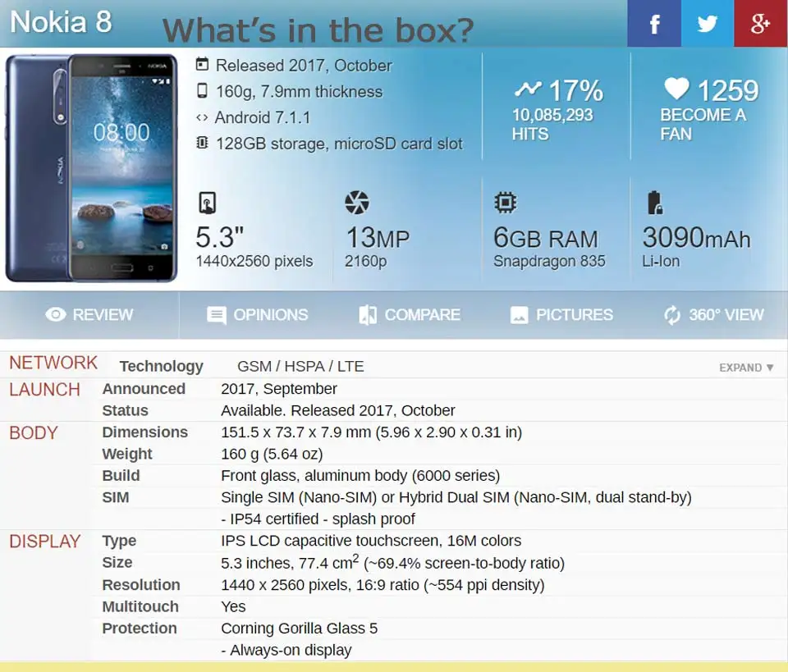The width and height of the screenshot is (788, 672).
Task: Click the Technology spec label
Action: [162, 366]
